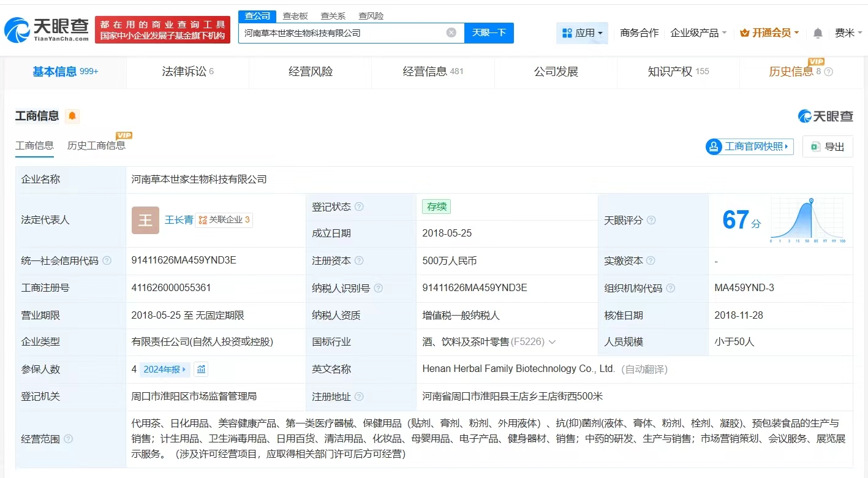Expand the 国标行业 F5226 chevron
Viewport: 868px width, 478px height.
(553, 342)
